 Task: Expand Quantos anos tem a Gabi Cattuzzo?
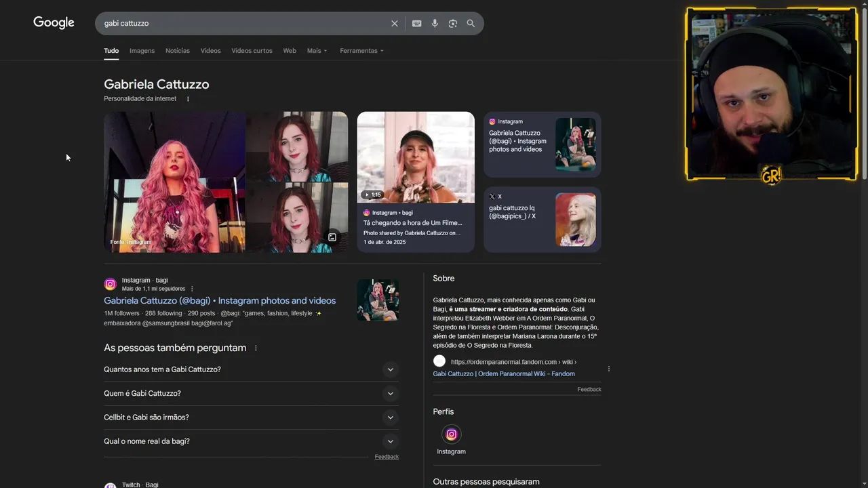point(251,369)
